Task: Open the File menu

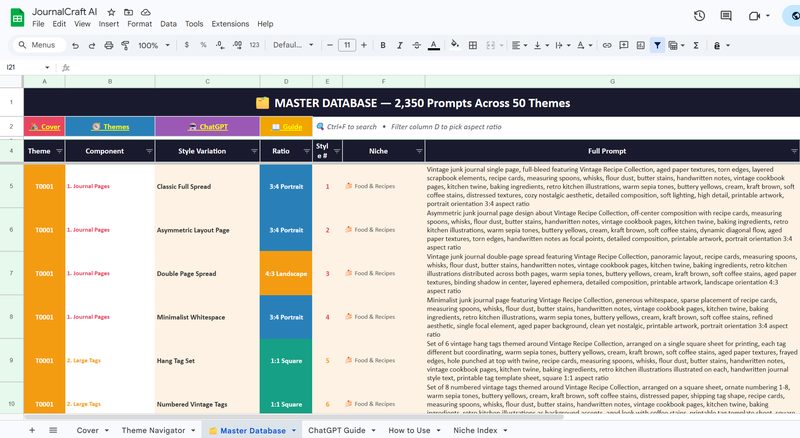Action: pos(38,23)
